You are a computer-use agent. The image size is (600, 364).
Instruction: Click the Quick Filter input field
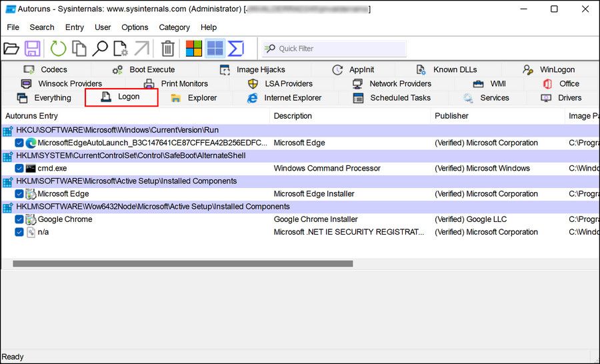[333, 49]
